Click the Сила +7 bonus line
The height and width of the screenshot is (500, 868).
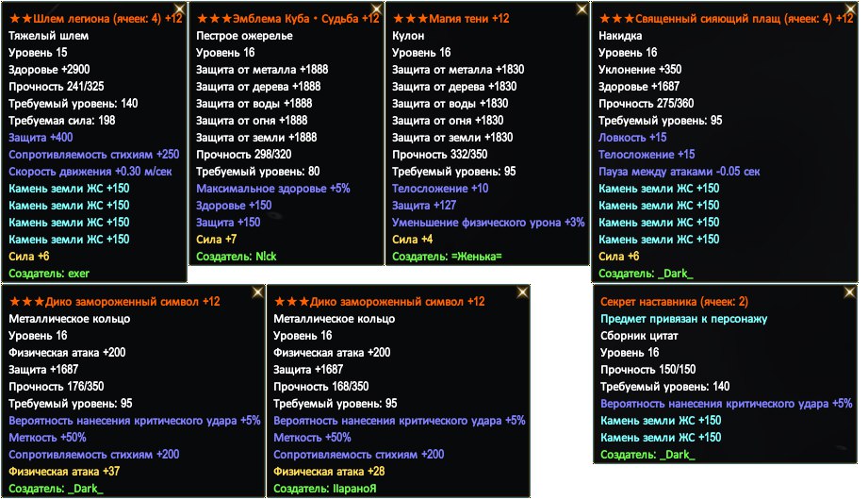coord(217,240)
